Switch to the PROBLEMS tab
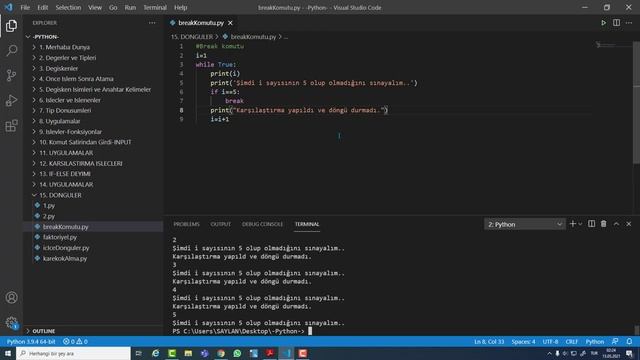640x360 pixels. [x=187, y=224]
